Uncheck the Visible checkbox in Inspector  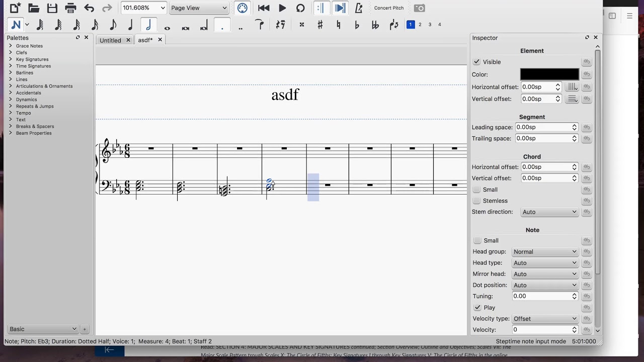tap(476, 62)
